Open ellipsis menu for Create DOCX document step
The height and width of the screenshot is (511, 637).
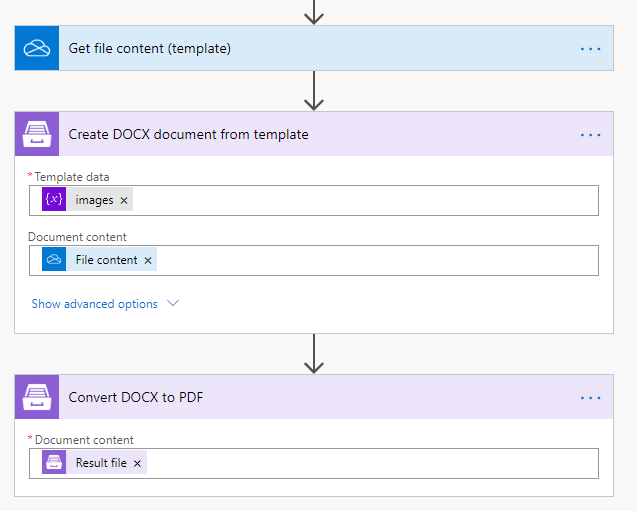(x=591, y=134)
